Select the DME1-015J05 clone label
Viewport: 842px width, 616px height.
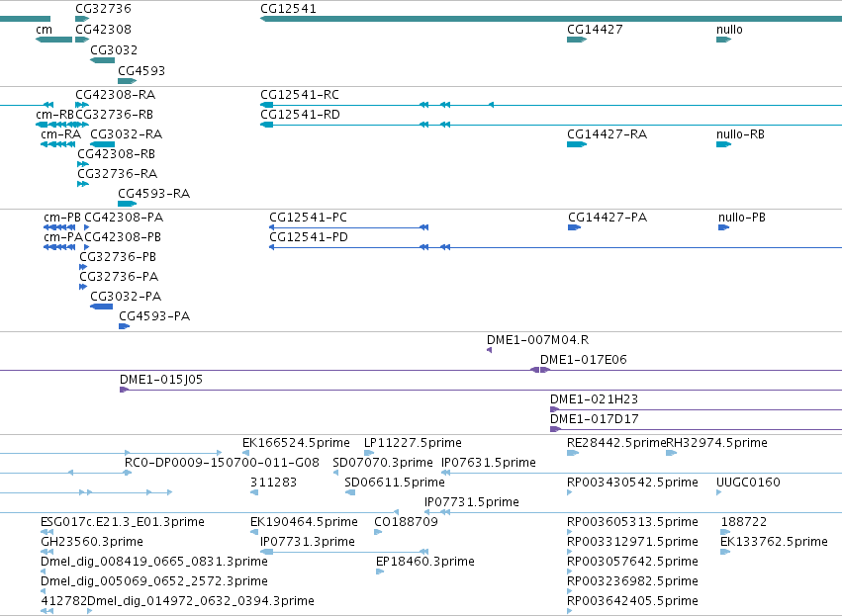tap(161, 380)
